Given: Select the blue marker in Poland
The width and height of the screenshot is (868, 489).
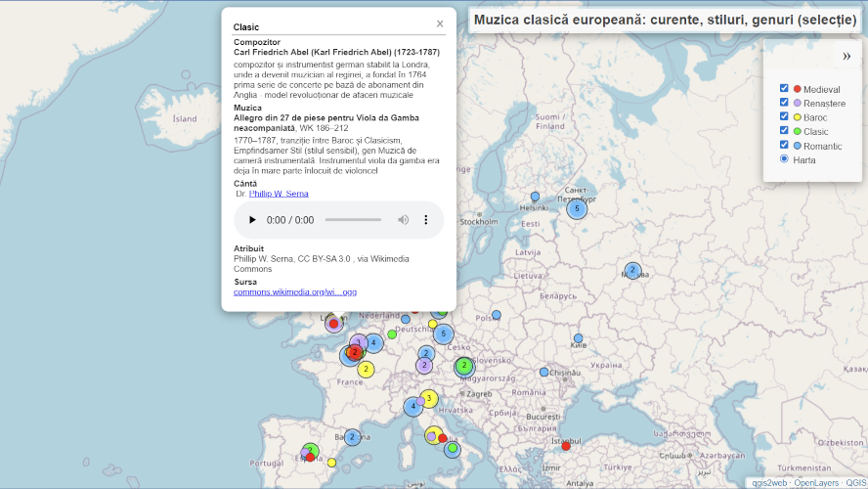Looking at the screenshot, I should pos(497,315).
